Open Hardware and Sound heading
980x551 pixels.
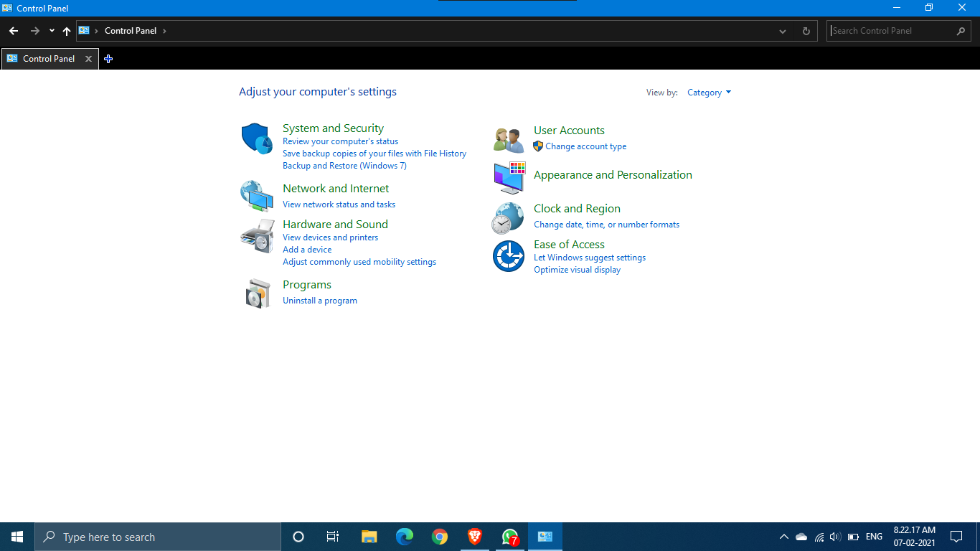[x=335, y=225]
